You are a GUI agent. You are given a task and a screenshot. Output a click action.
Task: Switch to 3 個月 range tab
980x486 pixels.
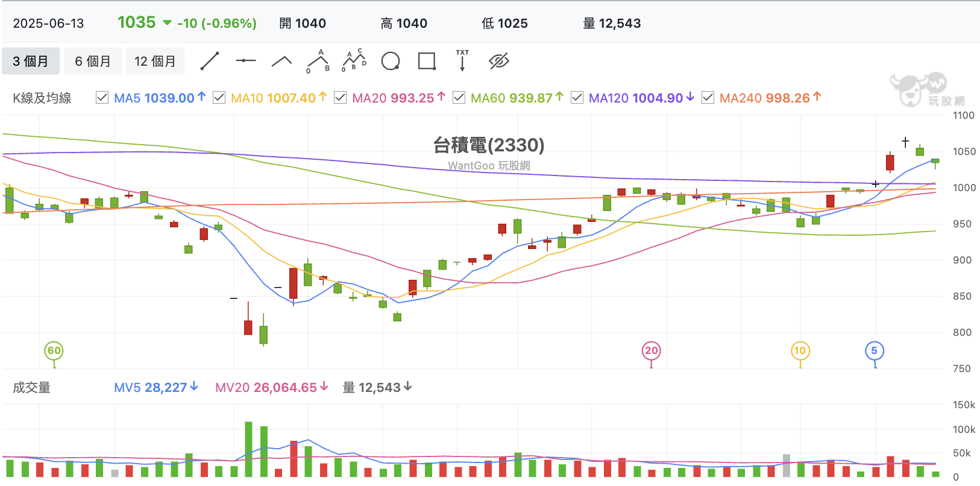(x=31, y=61)
